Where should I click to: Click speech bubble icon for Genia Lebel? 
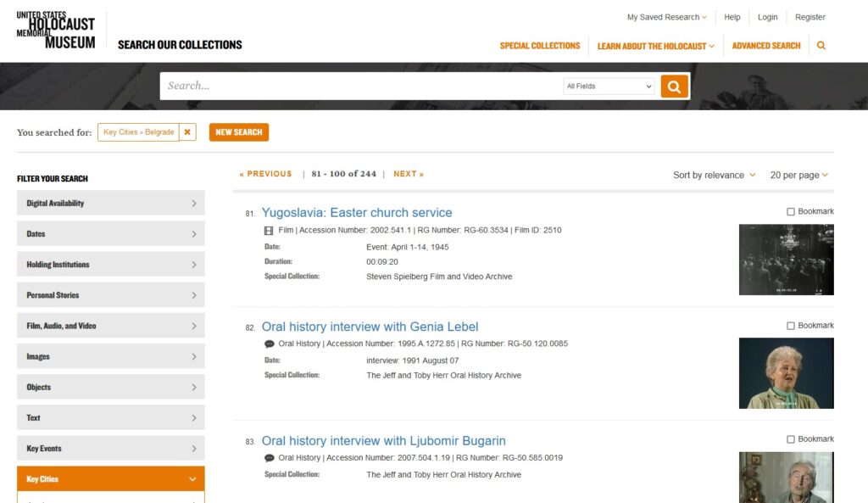click(x=269, y=344)
